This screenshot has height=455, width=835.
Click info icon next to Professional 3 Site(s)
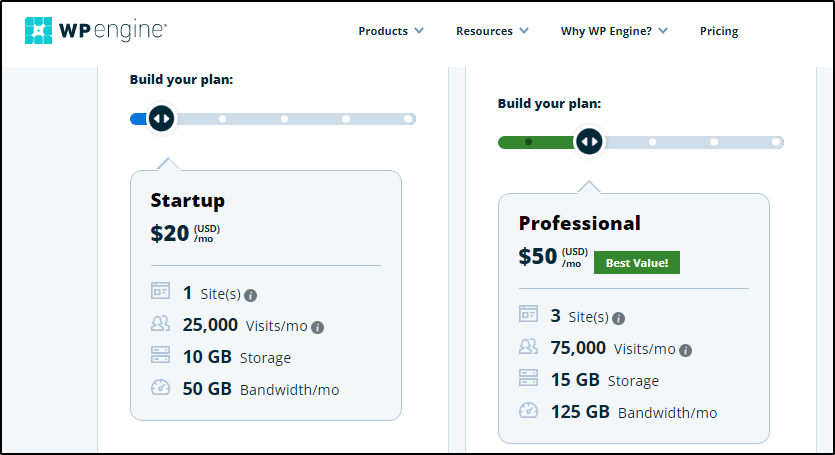click(x=618, y=319)
